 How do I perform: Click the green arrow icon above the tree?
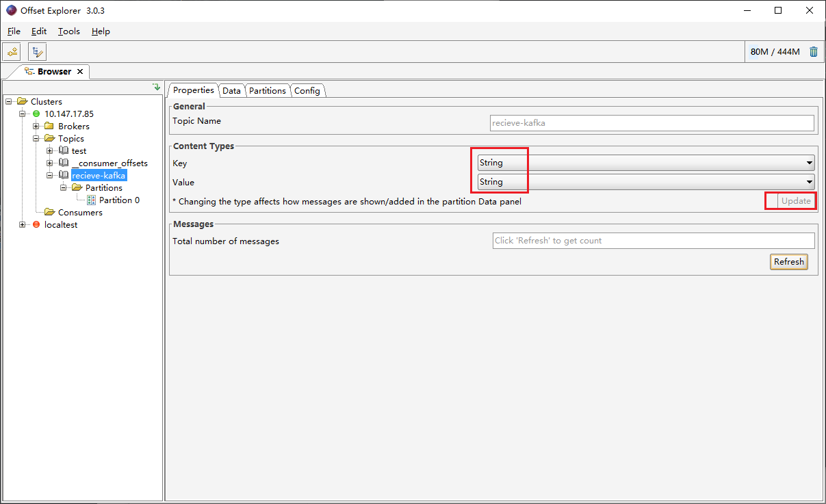pos(156,87)
